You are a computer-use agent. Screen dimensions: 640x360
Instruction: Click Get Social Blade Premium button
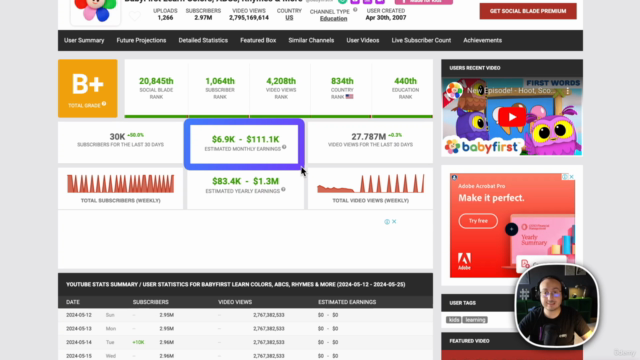point(528,11)
